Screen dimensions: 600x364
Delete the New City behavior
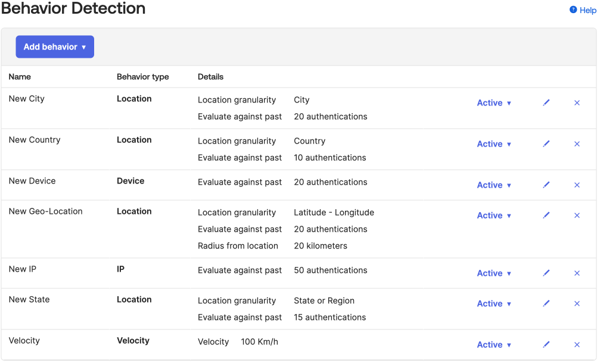[x=577, y=103]
